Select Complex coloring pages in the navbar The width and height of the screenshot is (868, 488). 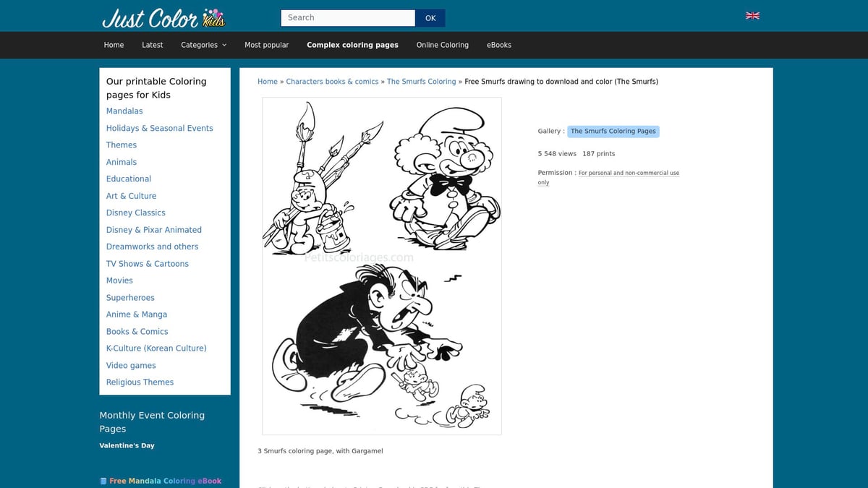[x=352, y=44]
